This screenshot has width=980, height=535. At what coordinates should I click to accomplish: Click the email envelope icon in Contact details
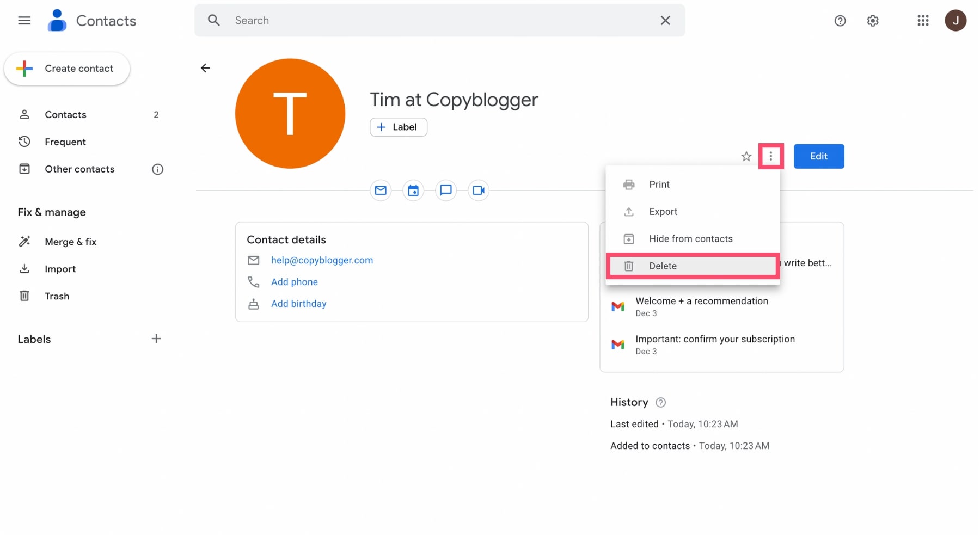click(254, 261)
